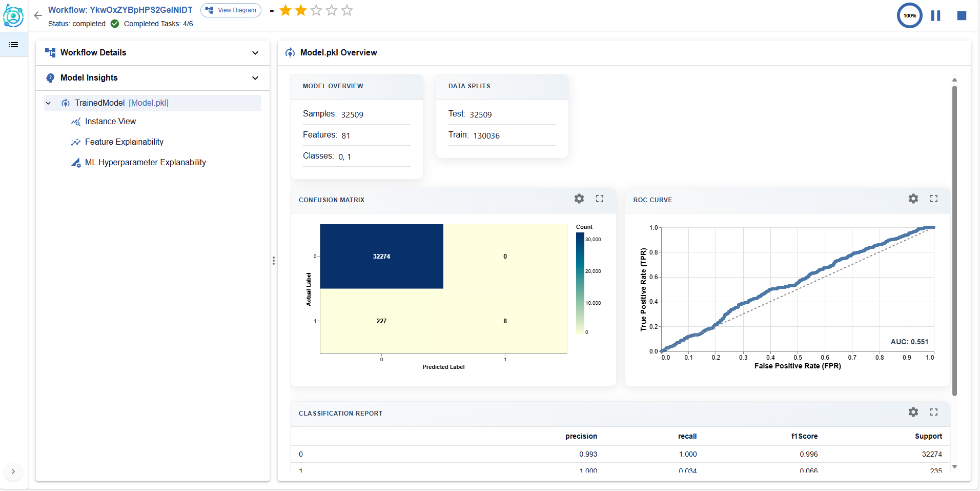The image size is (980, 491).
Task: Open the Confusion Matrix settings gear
Action: point(579,199)
